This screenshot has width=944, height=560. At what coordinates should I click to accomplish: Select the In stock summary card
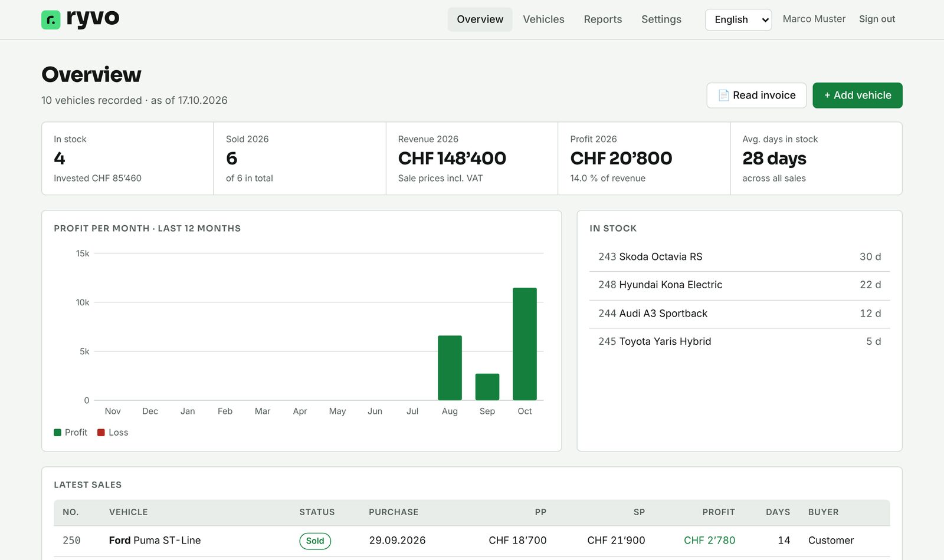[127, 159]
